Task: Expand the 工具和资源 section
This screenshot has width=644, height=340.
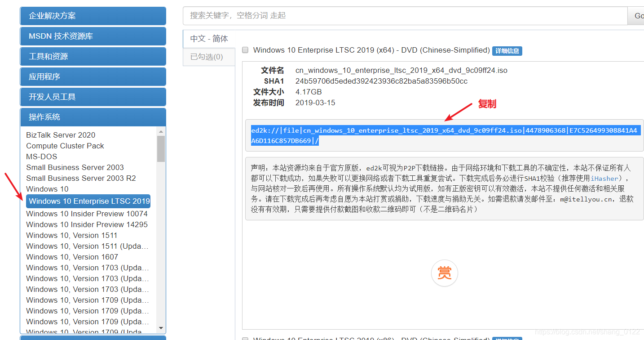Action: (93, 56)
